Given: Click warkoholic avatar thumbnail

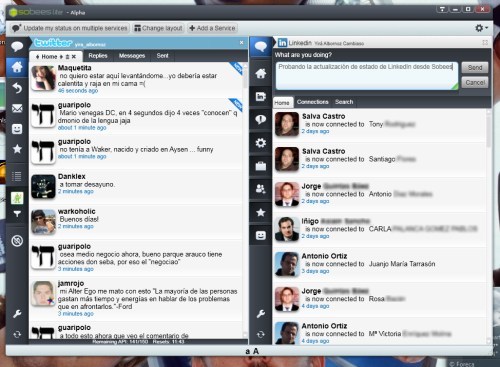Looking at the screenshot, I should point(43,222).
